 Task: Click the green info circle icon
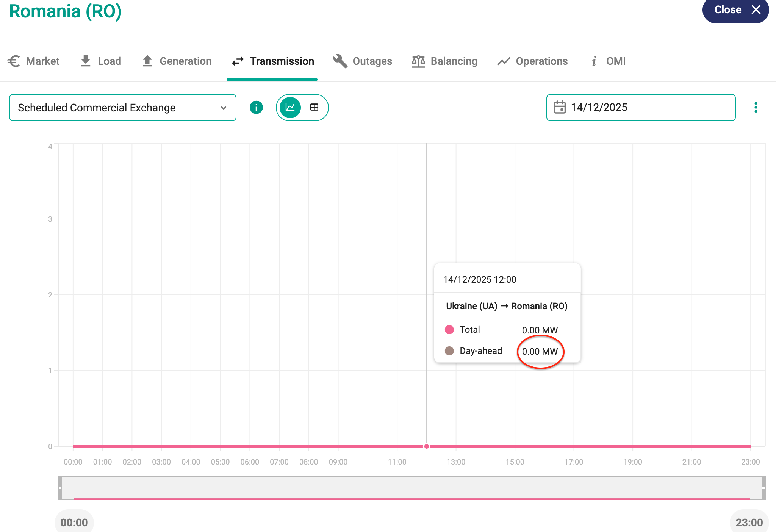(x=256, y=108)
